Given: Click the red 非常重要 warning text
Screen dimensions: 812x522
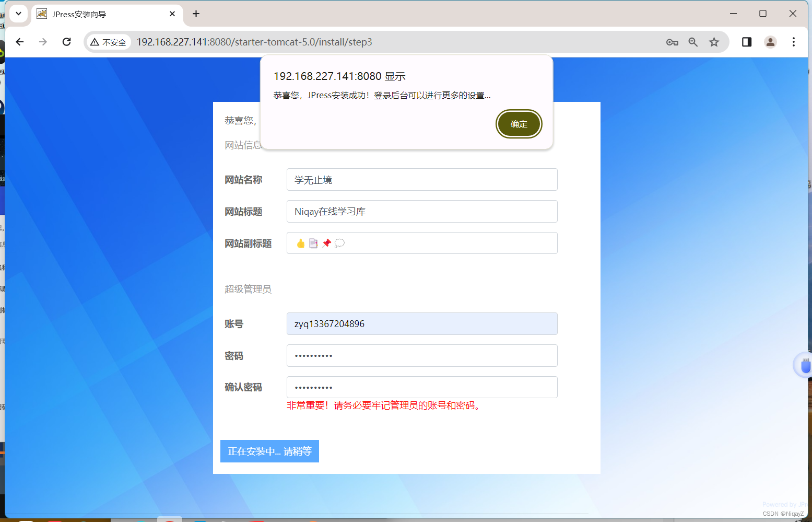Looking at the screenshot, I should [384, 405].
